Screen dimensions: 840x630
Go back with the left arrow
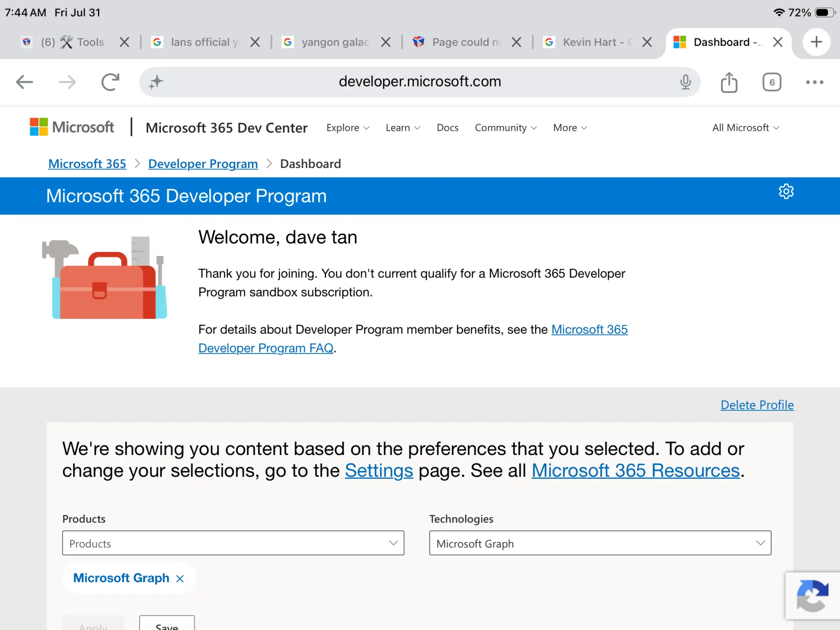click(x=24, y=82)
